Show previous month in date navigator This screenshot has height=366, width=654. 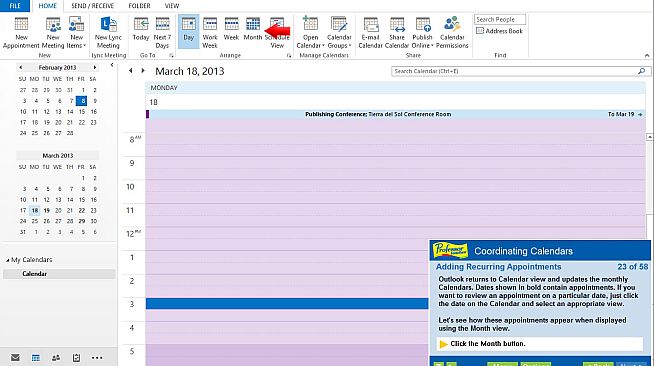20,67
